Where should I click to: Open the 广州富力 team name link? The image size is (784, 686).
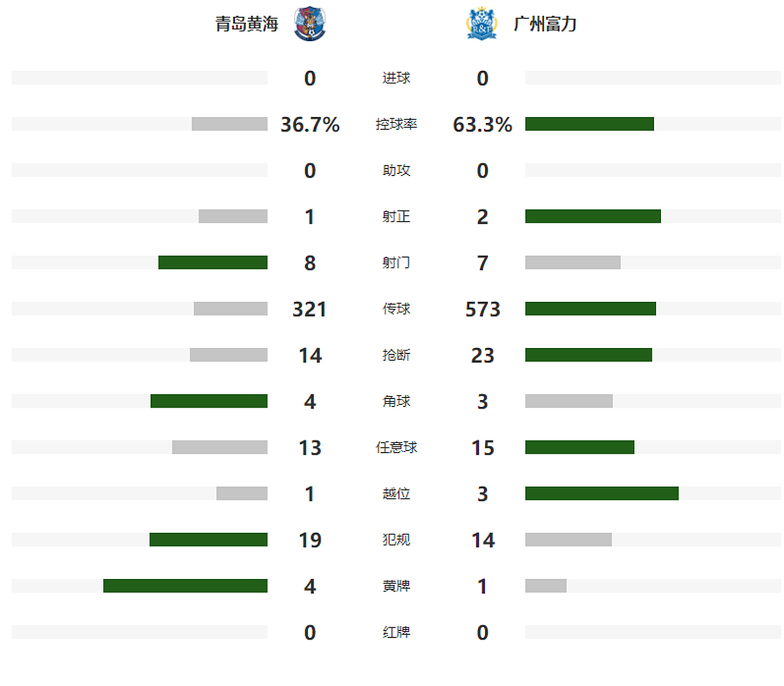coord(545,24)
